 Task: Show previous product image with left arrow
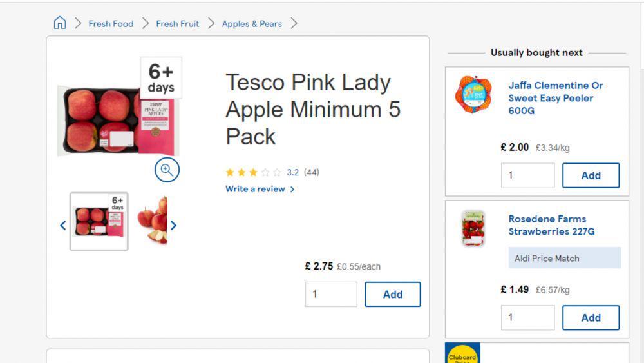click(63, 225)
